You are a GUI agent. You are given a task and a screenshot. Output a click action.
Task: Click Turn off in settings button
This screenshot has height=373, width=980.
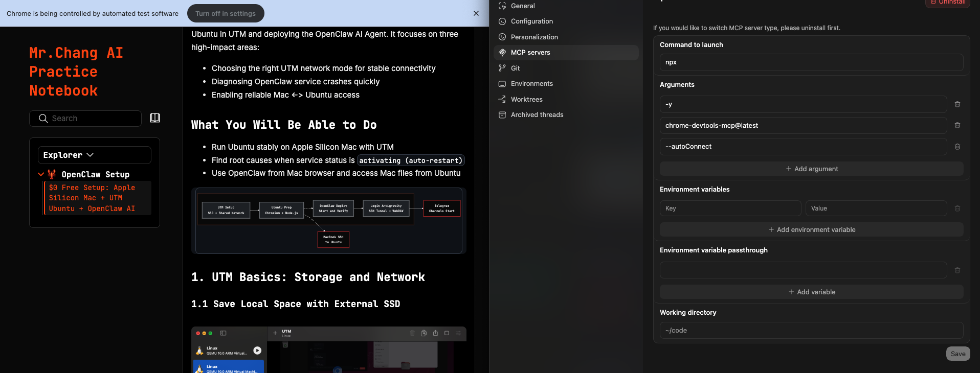(226, 13)
